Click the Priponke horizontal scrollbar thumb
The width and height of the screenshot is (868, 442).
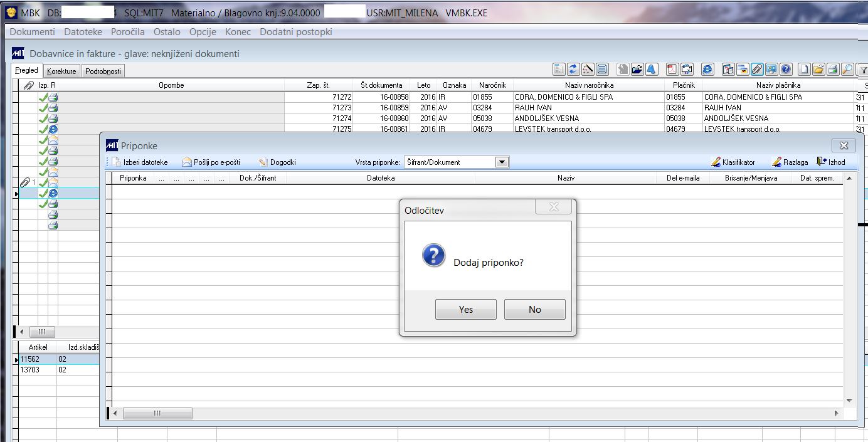[x=157, y=414]
